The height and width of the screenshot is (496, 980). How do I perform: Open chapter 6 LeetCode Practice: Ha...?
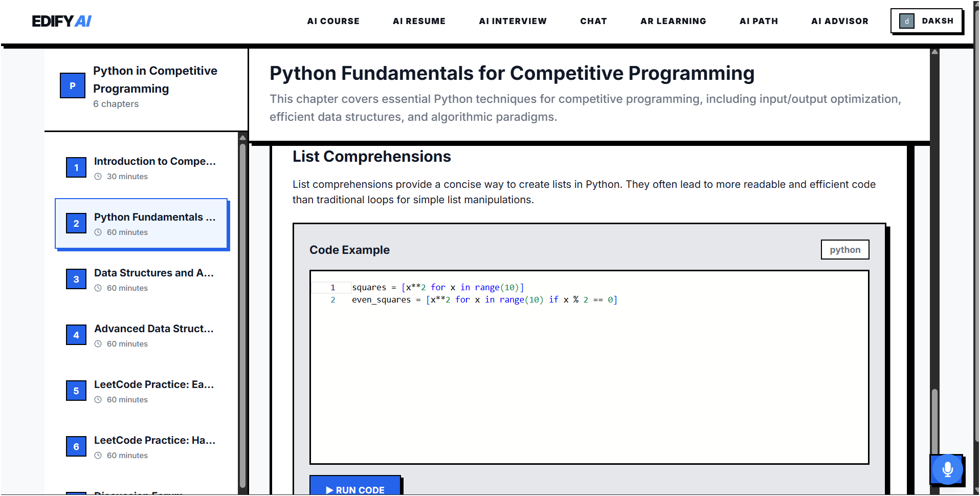coord(141,447)
